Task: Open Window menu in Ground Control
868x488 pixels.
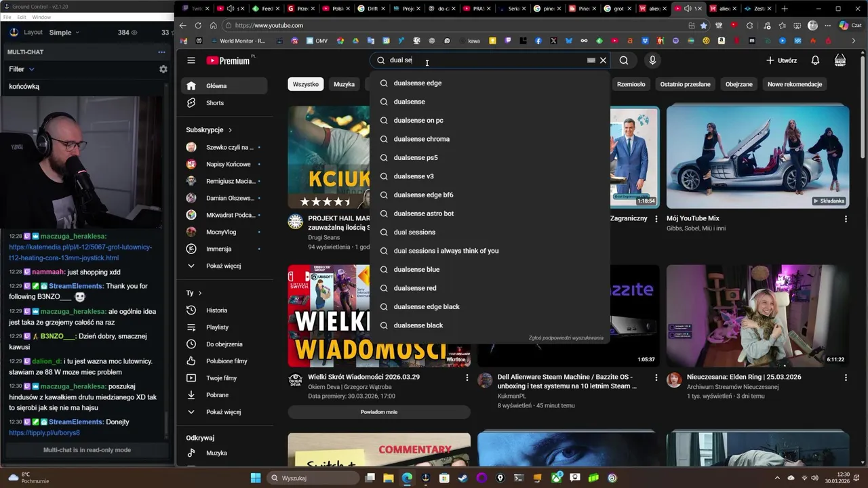Action: (x=41, y=17)
